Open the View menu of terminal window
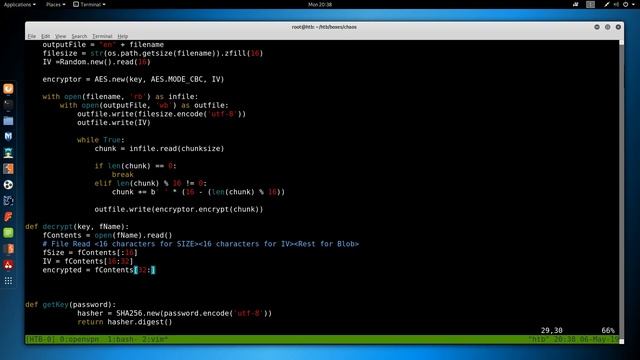The image size is (640, 360). [60, 36]
